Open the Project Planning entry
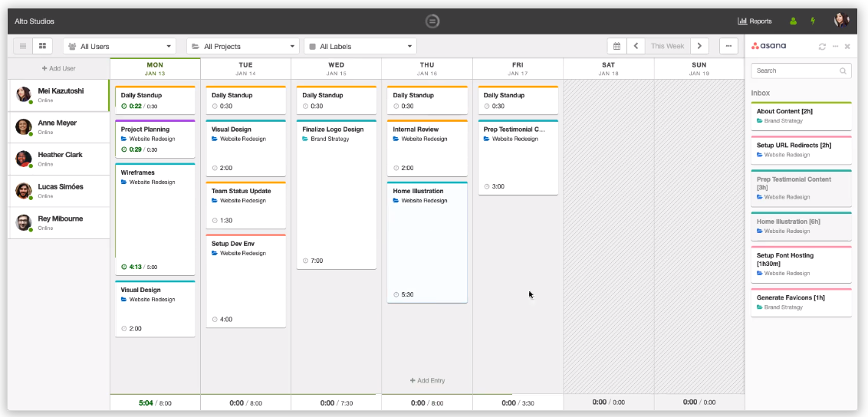Image resolution: width=868 pixels, height=417 pixels. 155,139
